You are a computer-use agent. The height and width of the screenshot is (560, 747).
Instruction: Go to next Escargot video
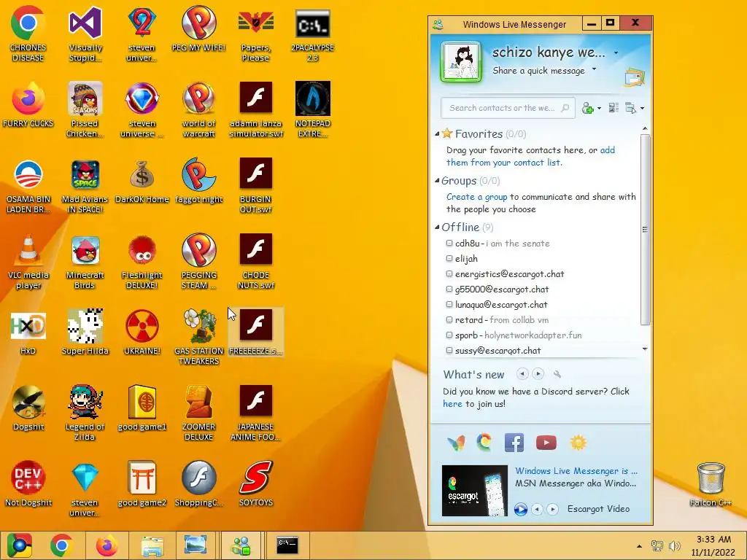tap(552, 509)
